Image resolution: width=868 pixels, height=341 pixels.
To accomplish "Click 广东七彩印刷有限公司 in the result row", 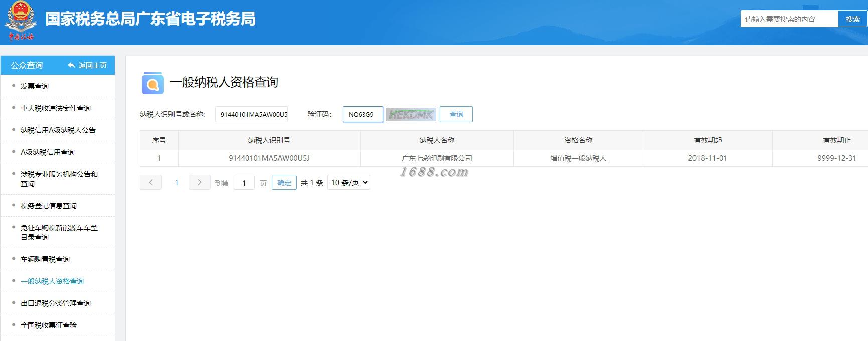I will 437,158.
